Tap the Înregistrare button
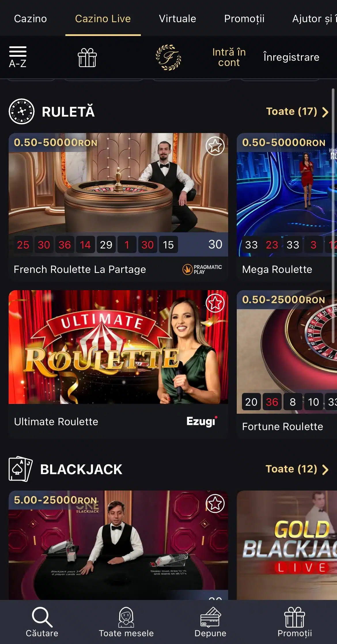Image resolution: width=337 pixels, height=644 pixels. point(291,57)
